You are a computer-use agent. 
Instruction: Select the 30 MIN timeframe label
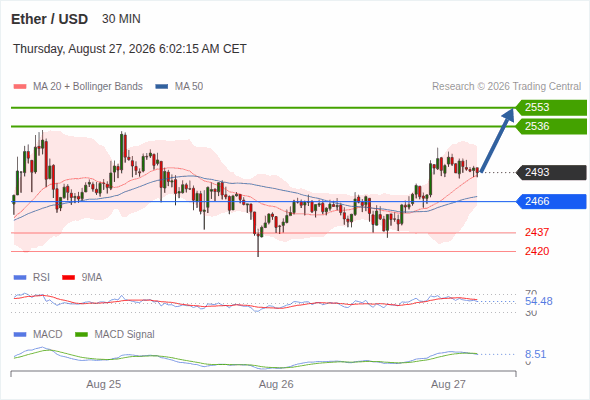click(x=121, y=19)
